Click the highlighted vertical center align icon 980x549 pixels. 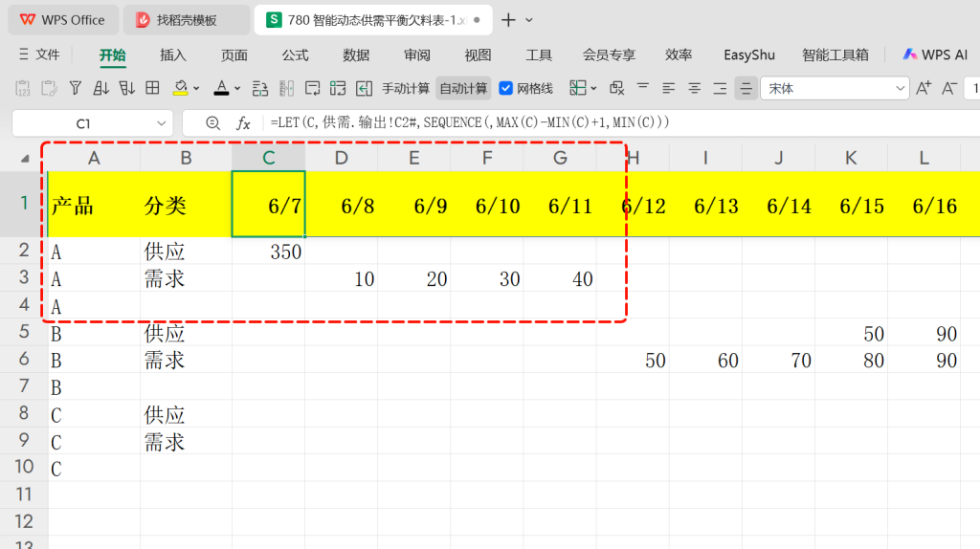coord(746,89)
